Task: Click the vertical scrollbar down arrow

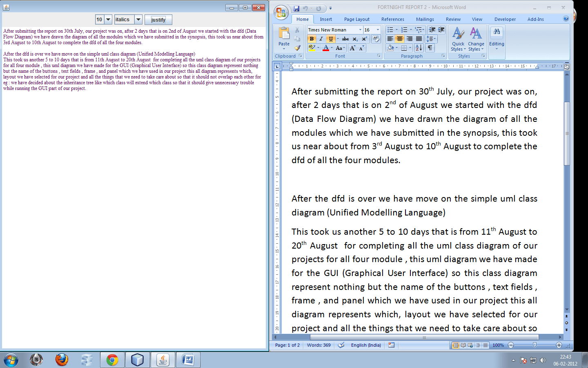Action: [566, 310]
